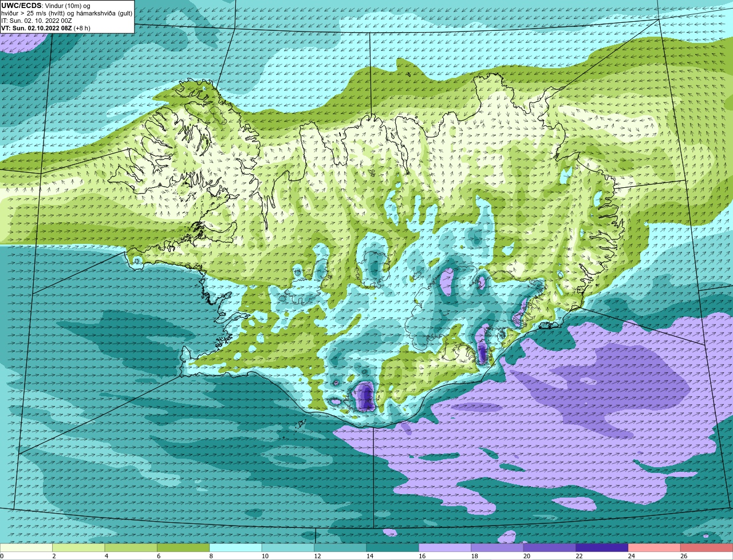
Task: Click the '20' label on the color scale
Action: coord(527,556)
